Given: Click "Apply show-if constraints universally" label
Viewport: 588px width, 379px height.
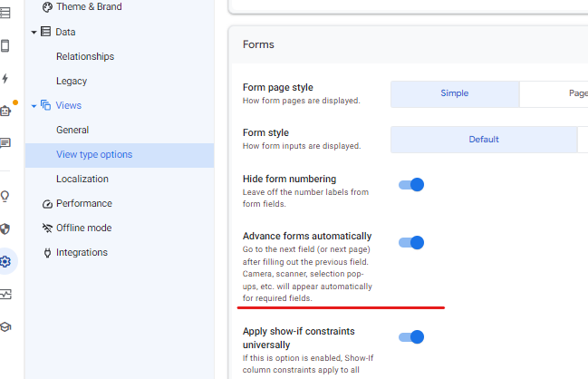Looking at the screenshot, I should click(298, 338).
